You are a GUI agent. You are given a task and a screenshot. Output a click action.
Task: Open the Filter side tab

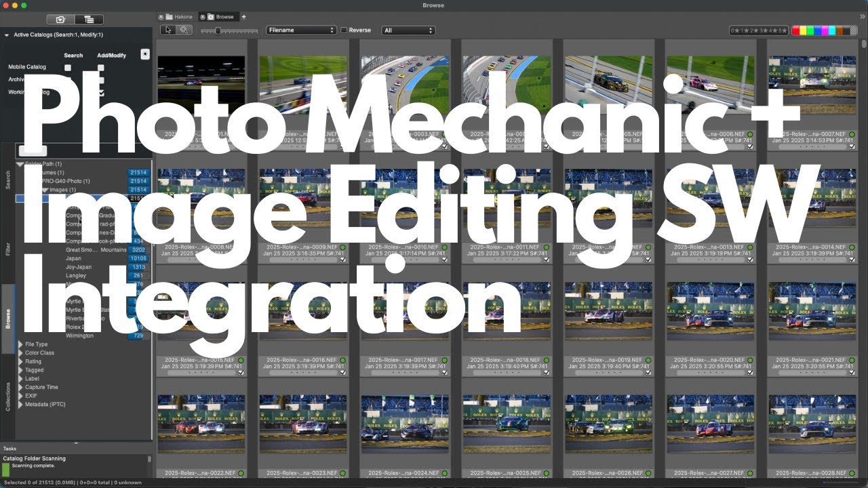tap(8, 249)
